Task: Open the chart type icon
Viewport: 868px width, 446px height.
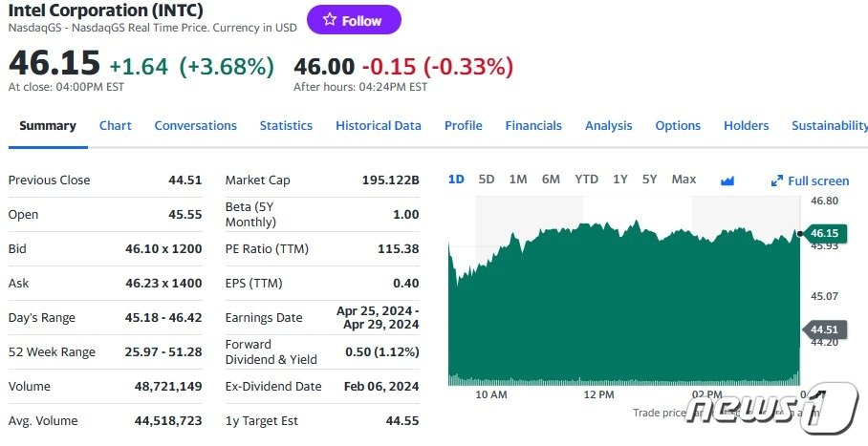Action: tap(727, 181)
